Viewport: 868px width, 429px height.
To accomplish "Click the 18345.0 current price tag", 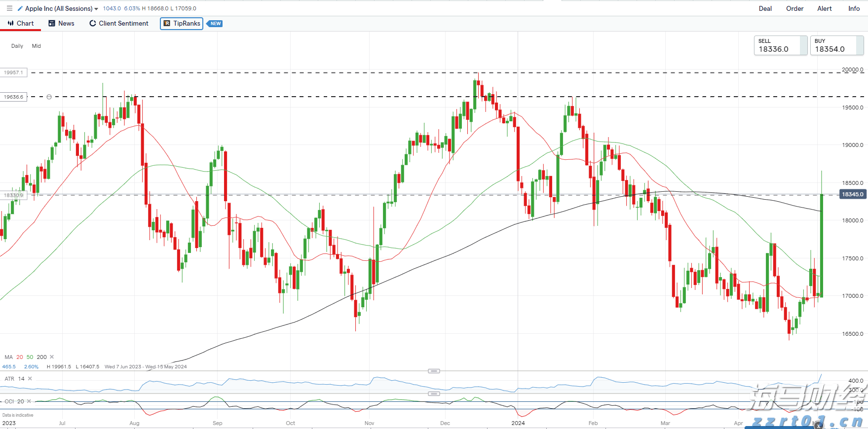I will 853,194.
